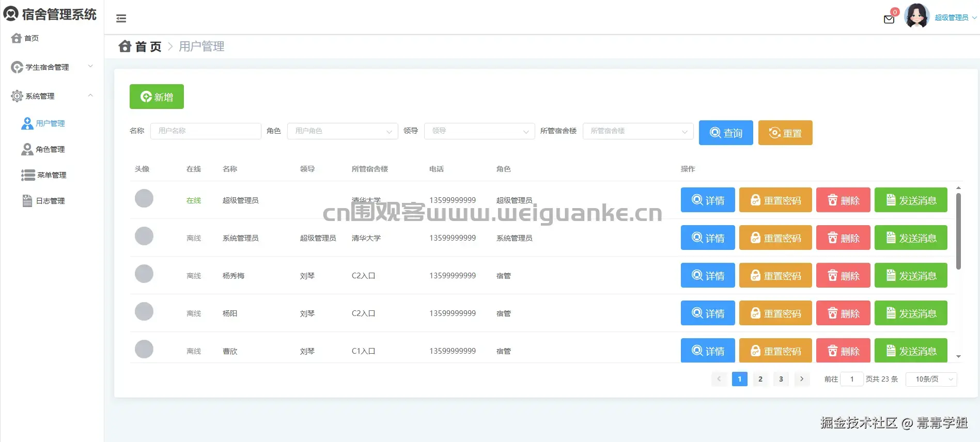Open the 用户角色 dropdown
This screenshot has height=442, width=980.
coord(343,131)
